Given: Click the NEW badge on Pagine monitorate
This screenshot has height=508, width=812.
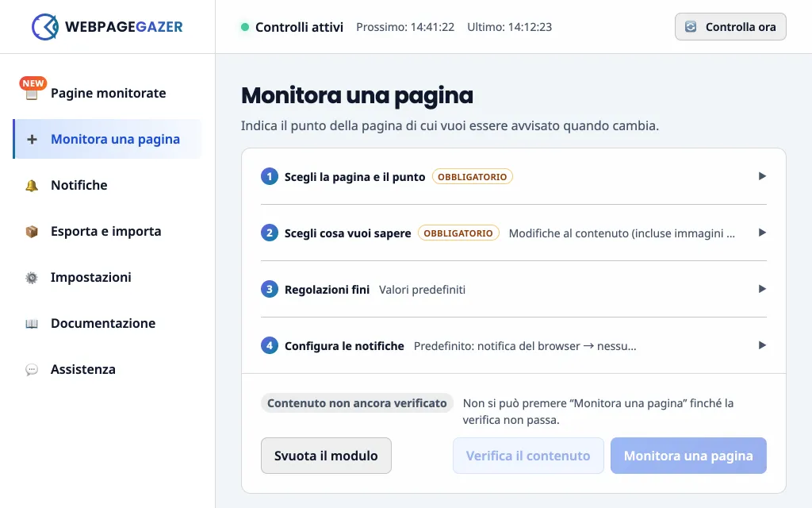Looking at the screenshot, I should 33,83.
